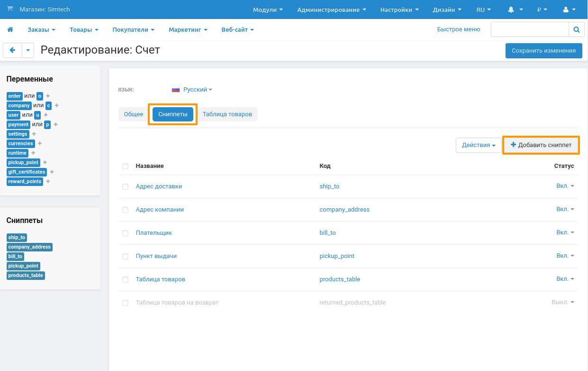Click the search magnifier icon
Image resolution: width=588 pixels, height=371 pixels.
(576, 29)
